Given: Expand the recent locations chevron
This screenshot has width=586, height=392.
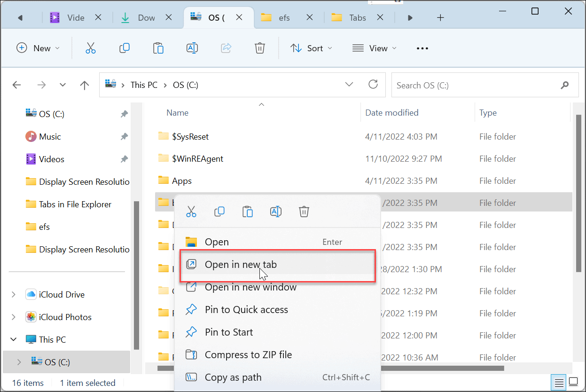Looking at the screenshot, I should pyautogui.click(x=63, y=85).
